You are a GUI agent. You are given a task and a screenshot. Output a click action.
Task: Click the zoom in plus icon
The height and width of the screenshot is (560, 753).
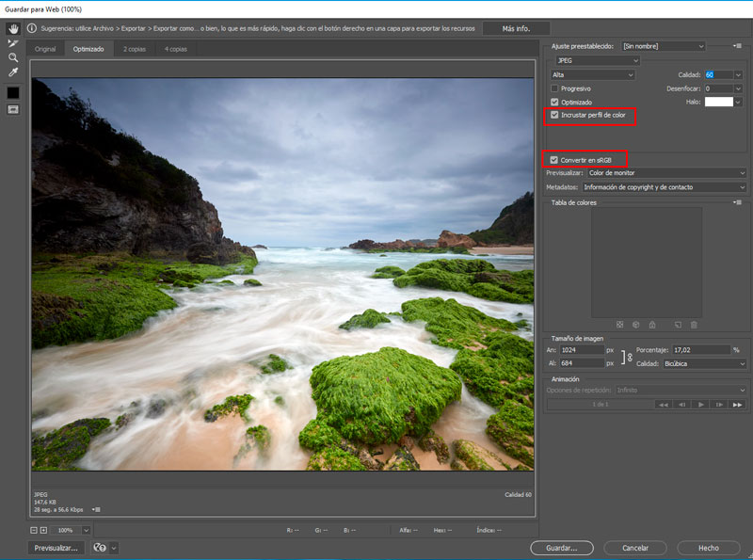[43, 531]
